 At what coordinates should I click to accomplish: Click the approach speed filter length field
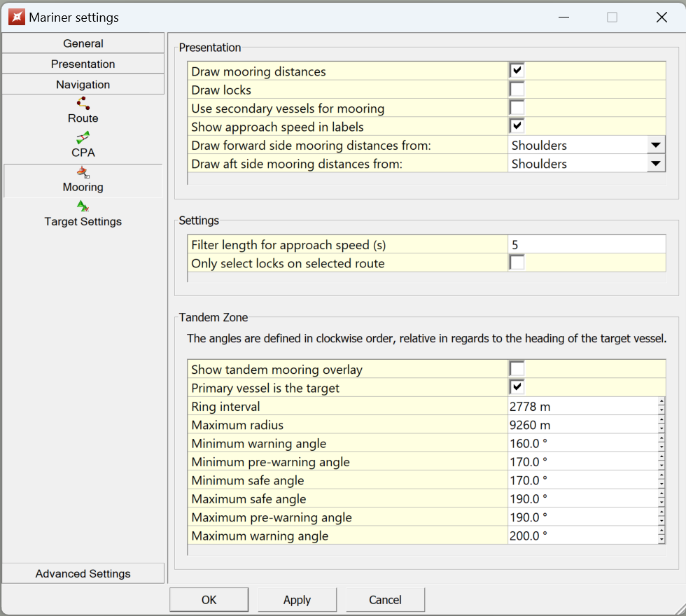pyautogui.click(x=586, y=245)
